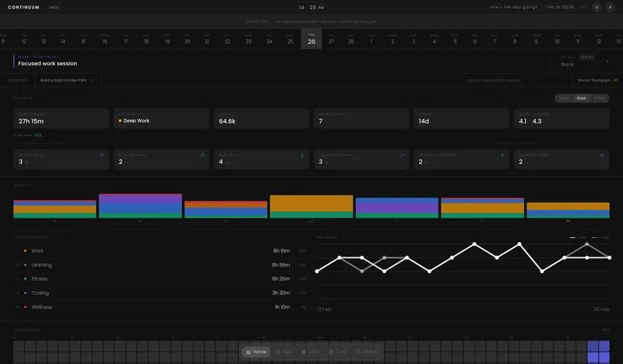623x364 pixels.
Task: Click the Focused work session title
Action: [48, 63]
